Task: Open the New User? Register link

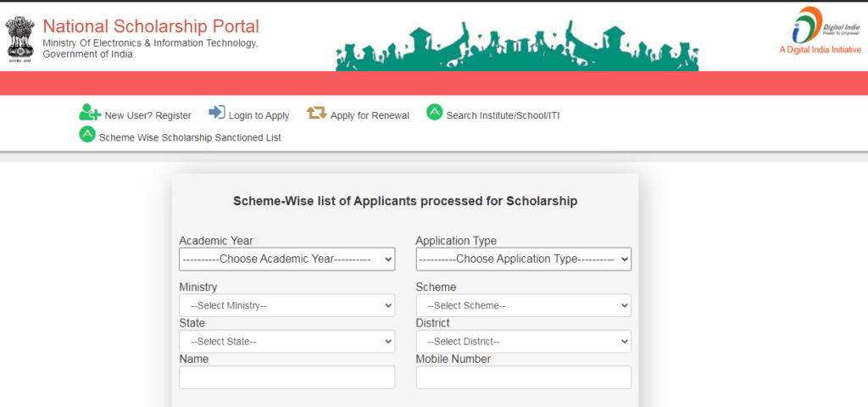Action: (x=147, y=115)
